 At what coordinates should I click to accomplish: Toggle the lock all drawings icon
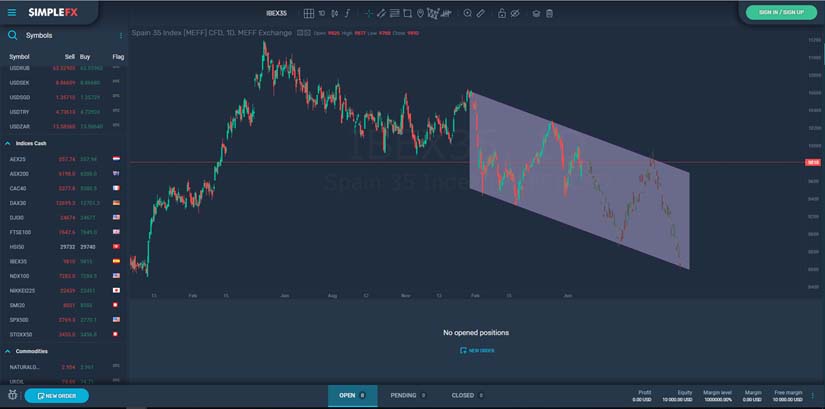click(x=502, y=14)
